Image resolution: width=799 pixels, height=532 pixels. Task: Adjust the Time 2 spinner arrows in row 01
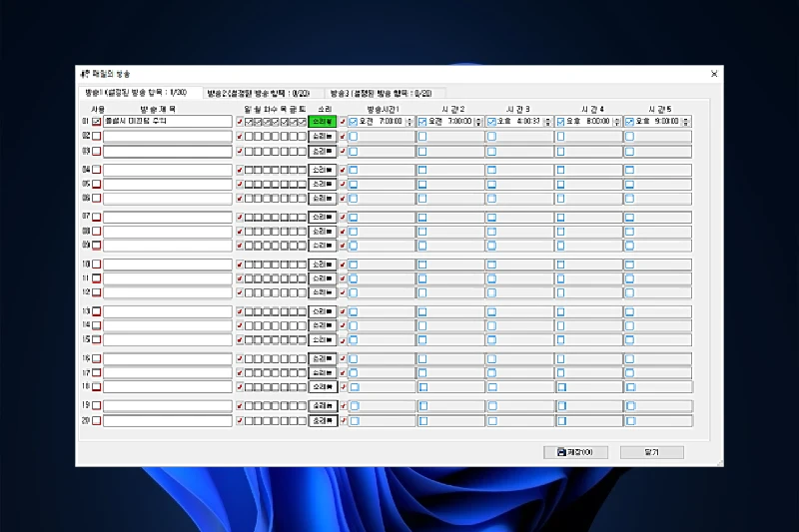[x=479, y=121]
